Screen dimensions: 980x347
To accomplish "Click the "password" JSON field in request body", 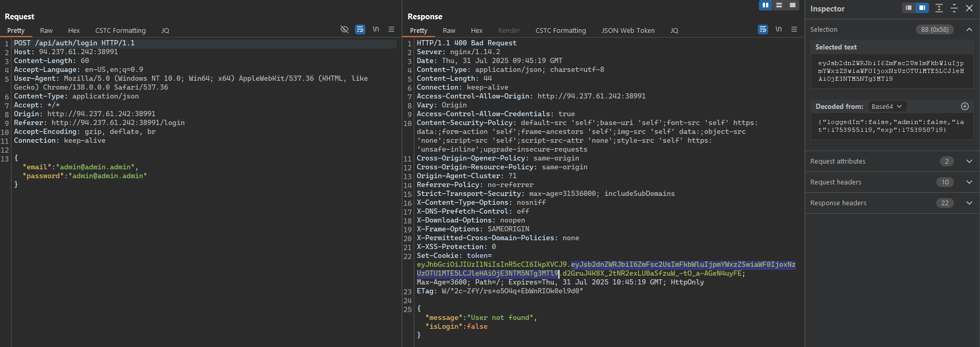I will 85,176.
